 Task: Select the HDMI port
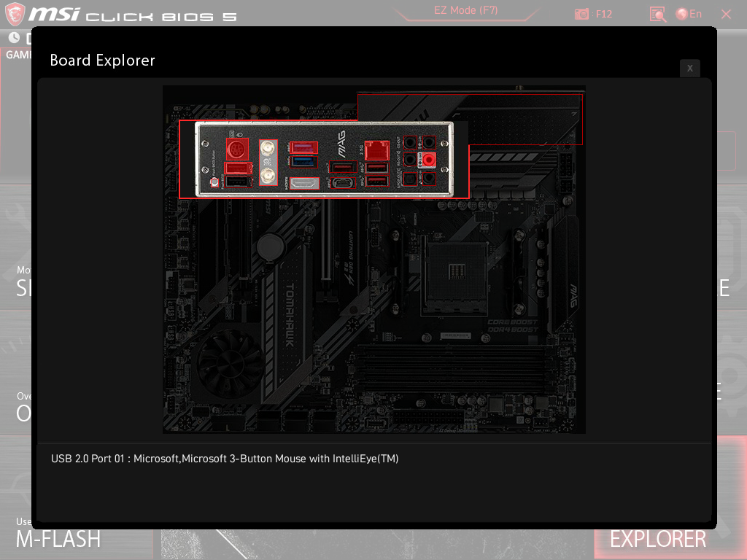tap(304, 183)
